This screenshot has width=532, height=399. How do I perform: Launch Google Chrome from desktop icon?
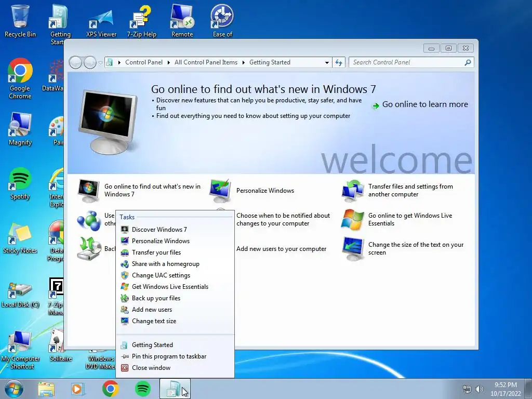[x=20, y=78]
